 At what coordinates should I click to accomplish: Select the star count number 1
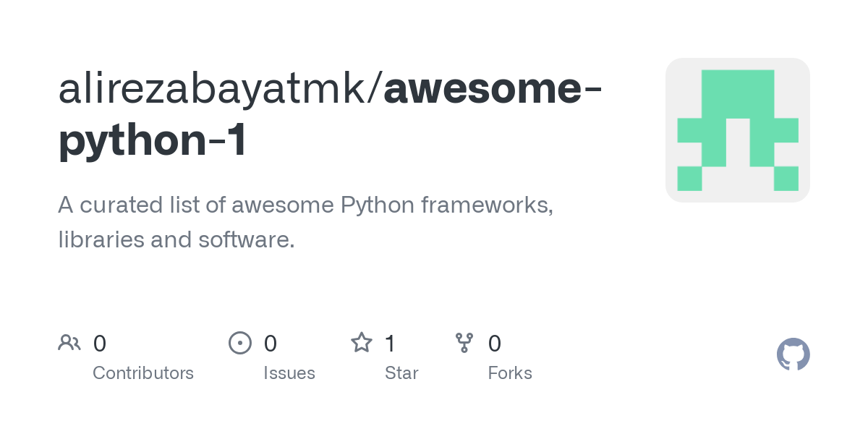click(x=391, y=344)
